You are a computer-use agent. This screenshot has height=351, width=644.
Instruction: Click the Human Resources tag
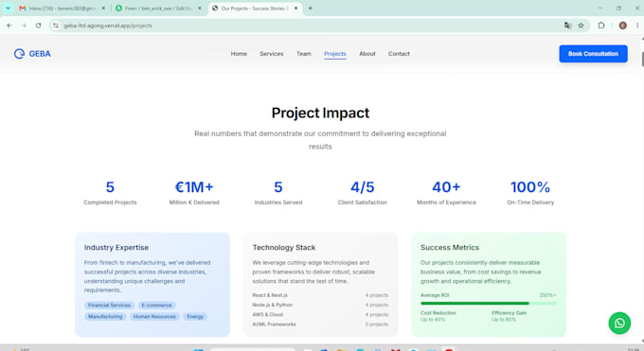154,317
